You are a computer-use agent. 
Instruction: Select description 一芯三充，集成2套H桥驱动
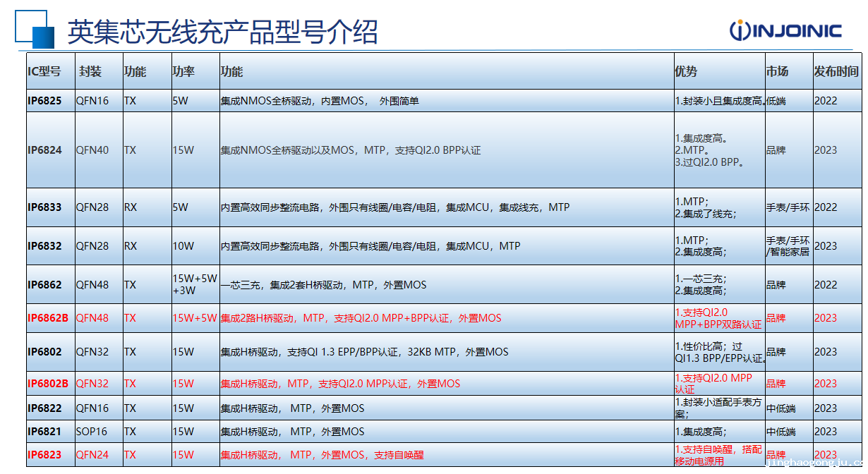(324, 285)
